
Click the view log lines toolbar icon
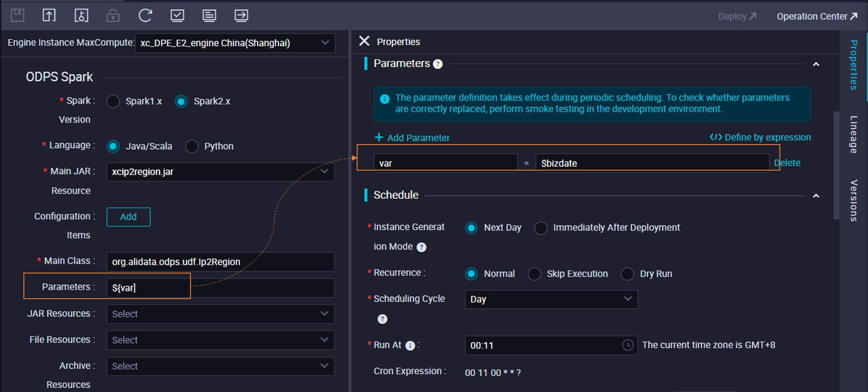click(209, 16)
